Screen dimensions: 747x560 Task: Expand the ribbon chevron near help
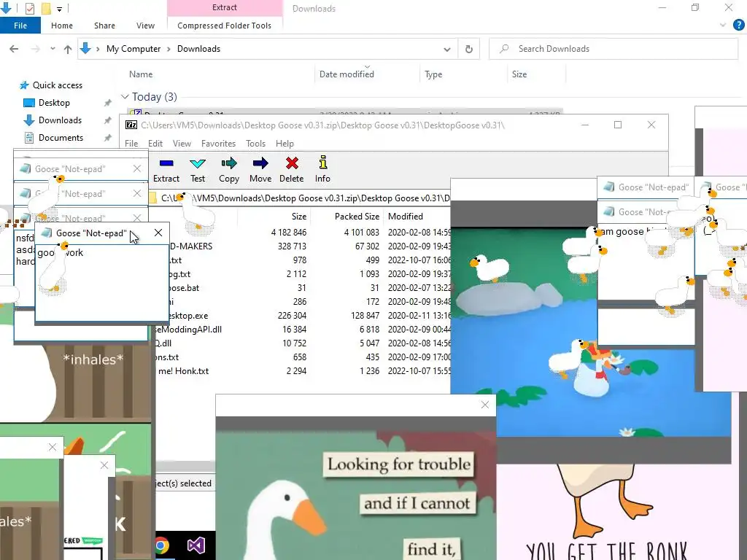click(x=723, y=25)
